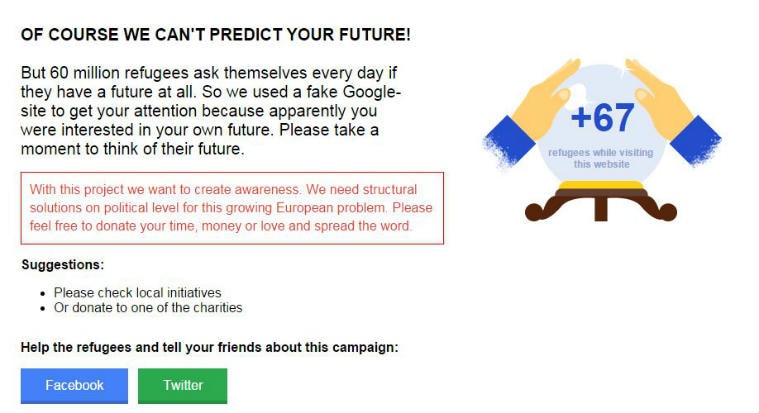The image size is (759, 413).
Task: Click the green Twitter share button
Action: [x=182, y=386]
